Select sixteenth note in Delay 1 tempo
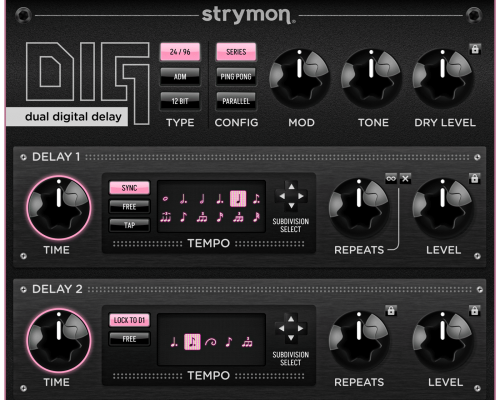Screen dimensions: 500x400 click(220, 217)
